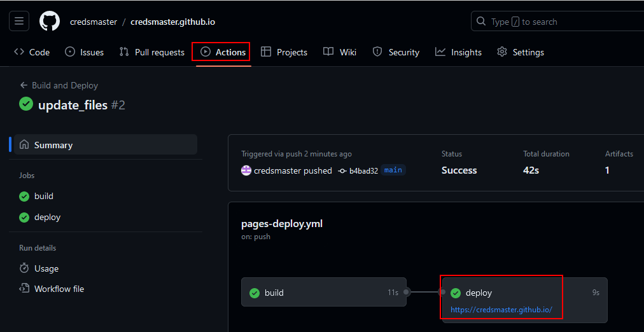Open the credsmaster owner link

tap(94, 22)
